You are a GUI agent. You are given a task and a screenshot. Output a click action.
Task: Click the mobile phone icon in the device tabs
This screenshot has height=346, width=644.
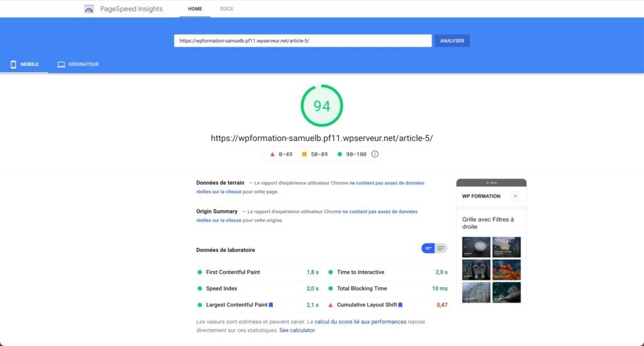click(13, 64)
